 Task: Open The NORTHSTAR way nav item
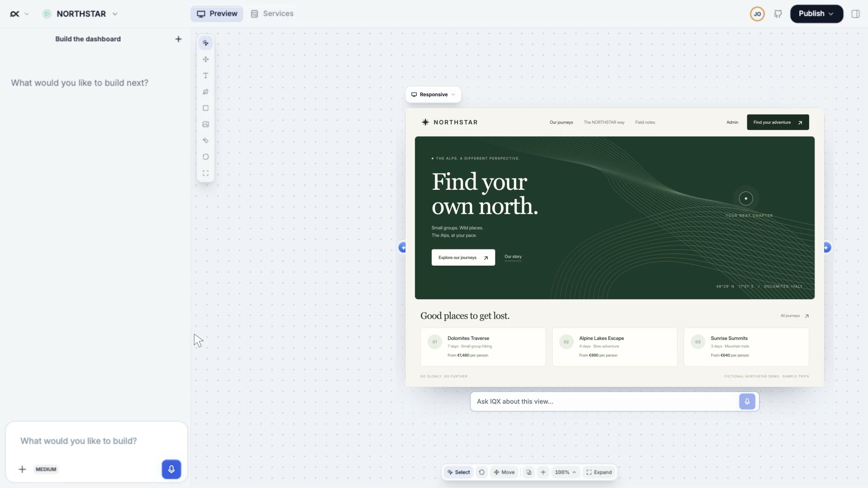point(604,122)
